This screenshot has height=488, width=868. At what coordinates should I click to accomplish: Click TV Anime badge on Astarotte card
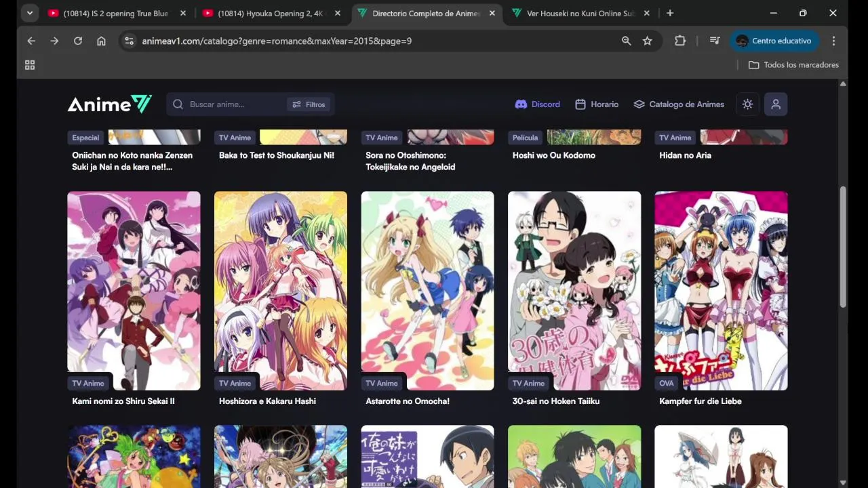382,383
